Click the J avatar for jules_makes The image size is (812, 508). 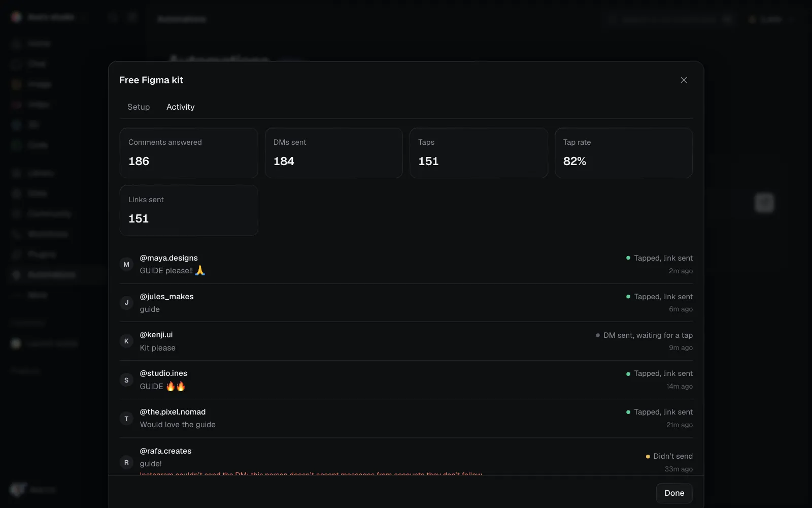[126, 303]
